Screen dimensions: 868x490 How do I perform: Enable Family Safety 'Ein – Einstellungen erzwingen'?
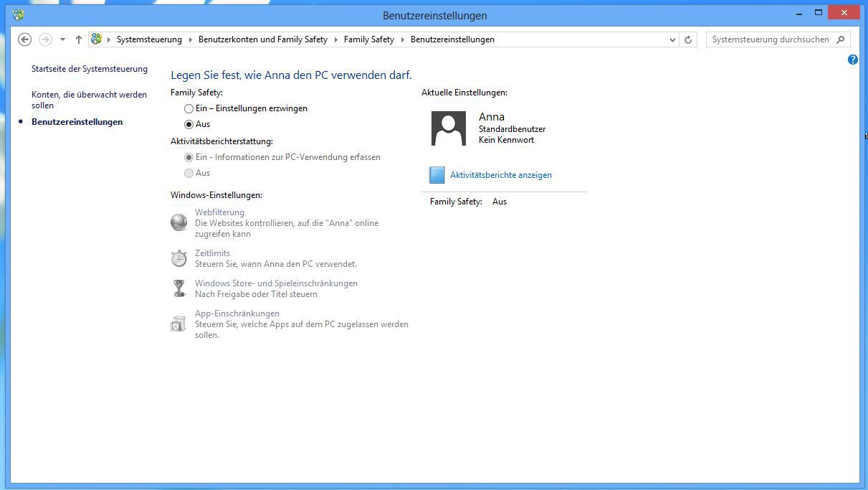pyautogui.click(x=189, y=108)
